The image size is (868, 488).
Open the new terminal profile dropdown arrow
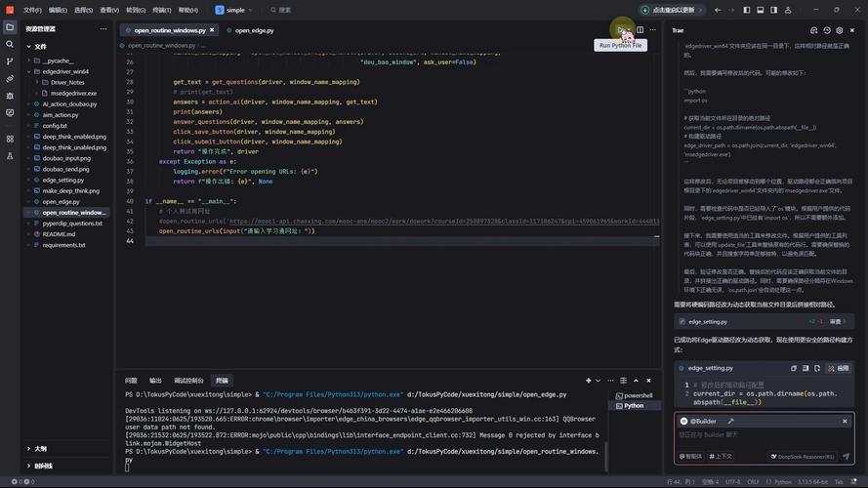pos(599,381)
